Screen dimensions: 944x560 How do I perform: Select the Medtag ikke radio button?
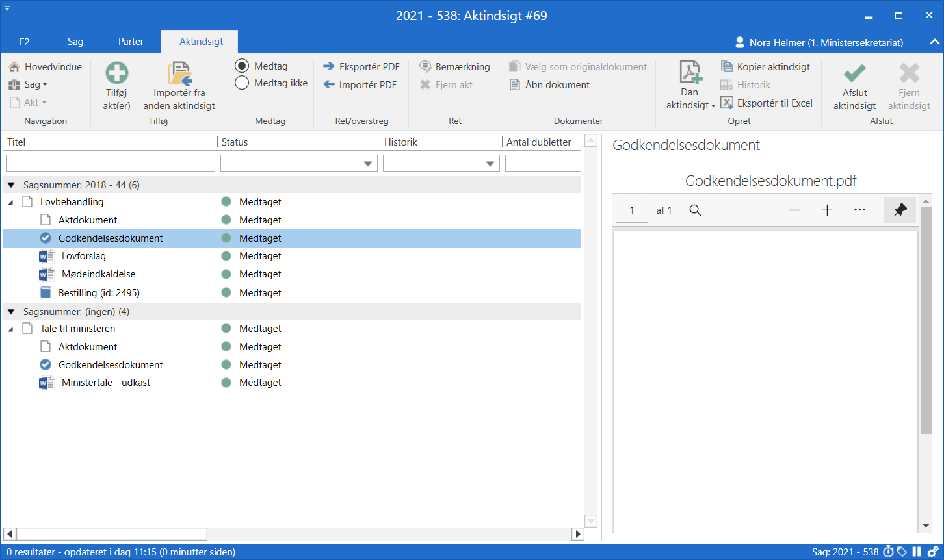tap(242, 83)
